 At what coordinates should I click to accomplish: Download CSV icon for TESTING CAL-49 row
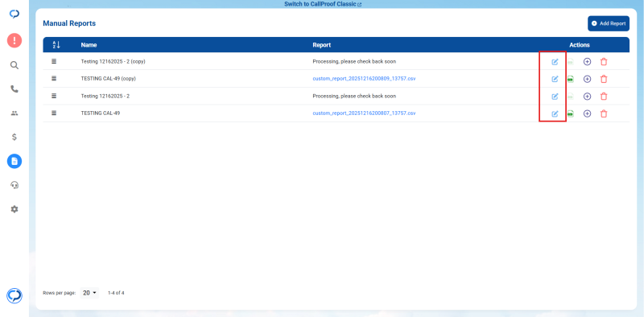click(571, 113)
